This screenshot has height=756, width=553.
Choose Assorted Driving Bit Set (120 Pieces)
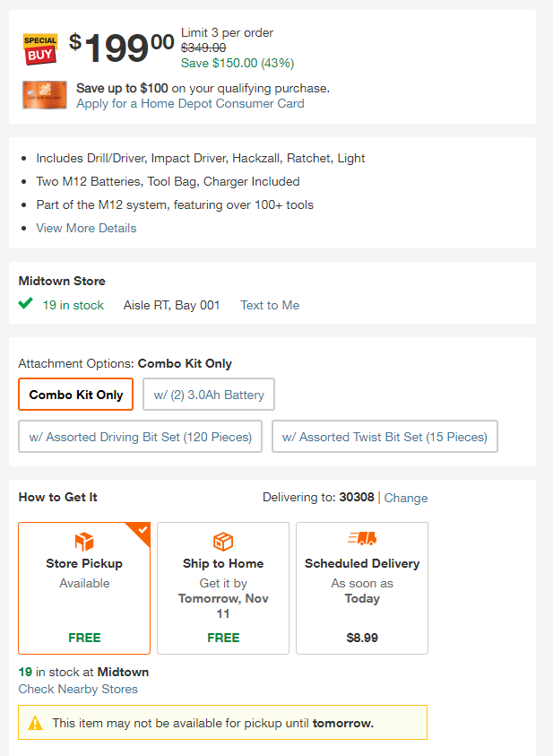pos(140,437)
